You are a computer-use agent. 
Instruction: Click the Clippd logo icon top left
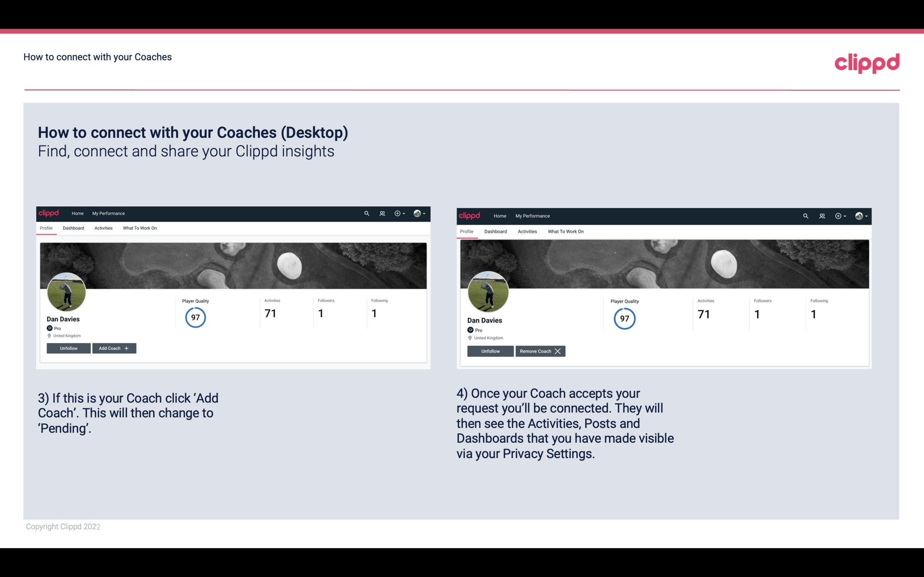(50, 213)
